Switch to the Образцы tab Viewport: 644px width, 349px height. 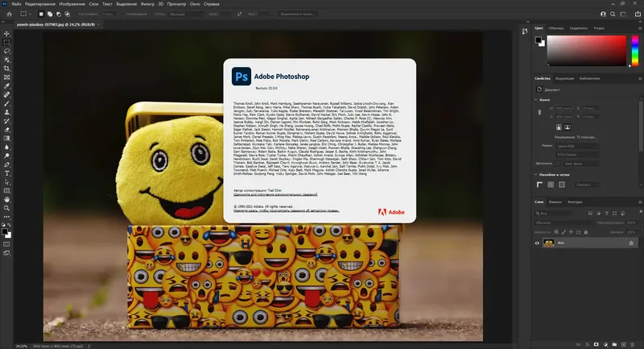coord(556,28)
